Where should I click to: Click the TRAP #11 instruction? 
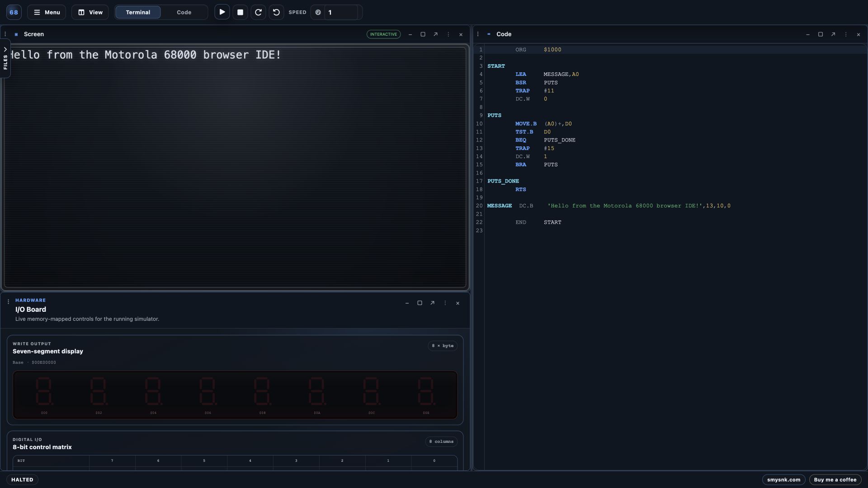point(535,91)
